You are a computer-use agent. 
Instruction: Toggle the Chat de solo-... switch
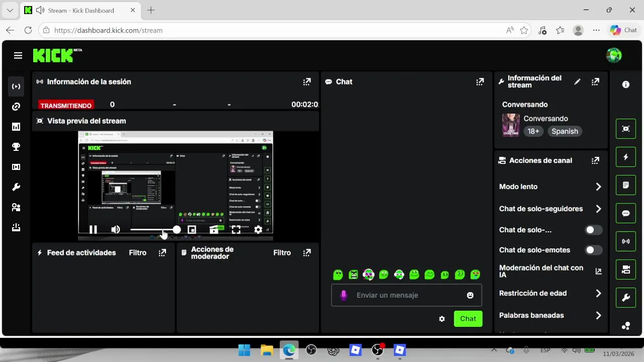[x=594, y=230]
